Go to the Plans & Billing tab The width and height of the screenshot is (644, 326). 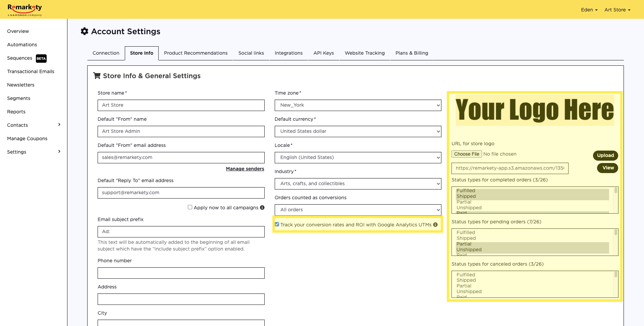412,53
